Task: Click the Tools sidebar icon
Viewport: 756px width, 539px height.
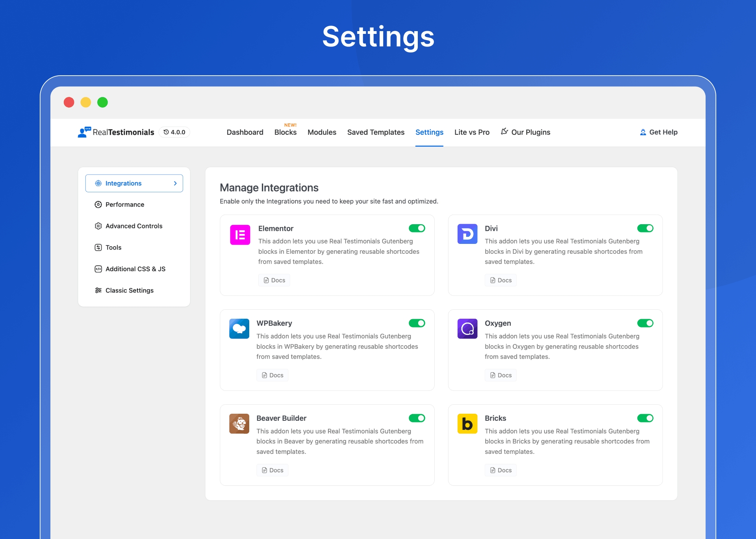Action: click(x=98, y=247)
